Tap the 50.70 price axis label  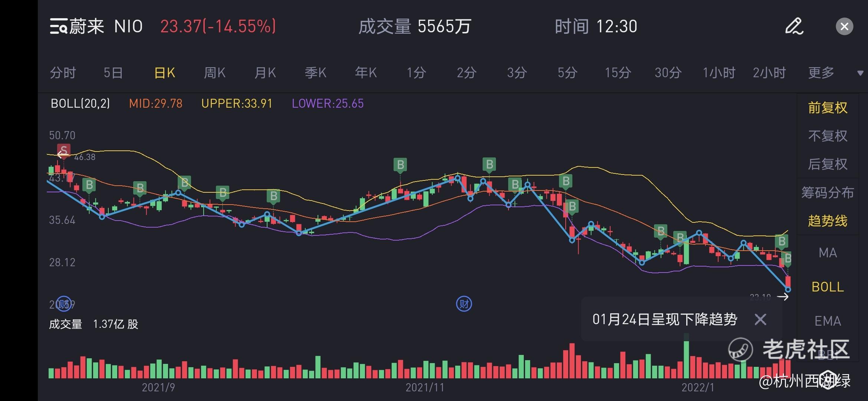click(x=62, y=135)
